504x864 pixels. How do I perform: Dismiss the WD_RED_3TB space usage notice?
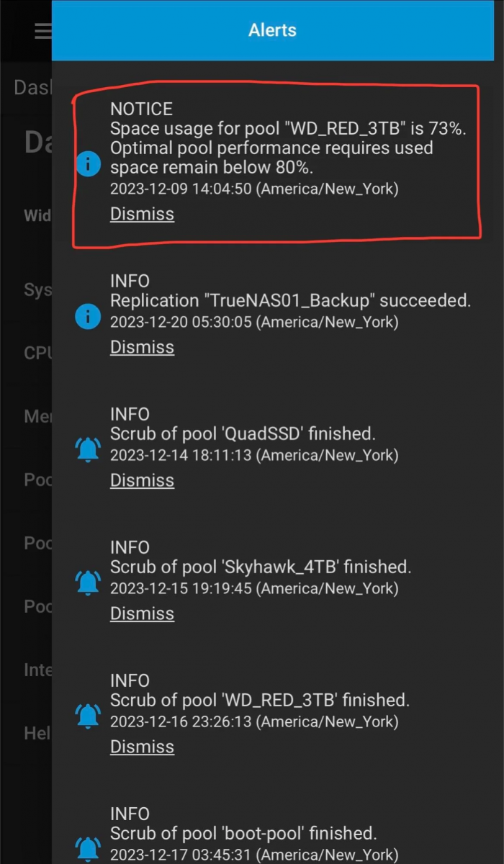click(x=142, y=214)
